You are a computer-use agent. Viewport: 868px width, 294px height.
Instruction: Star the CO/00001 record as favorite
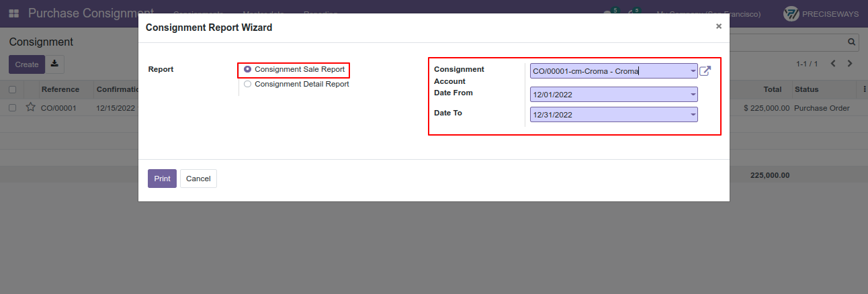click(30, 107)
